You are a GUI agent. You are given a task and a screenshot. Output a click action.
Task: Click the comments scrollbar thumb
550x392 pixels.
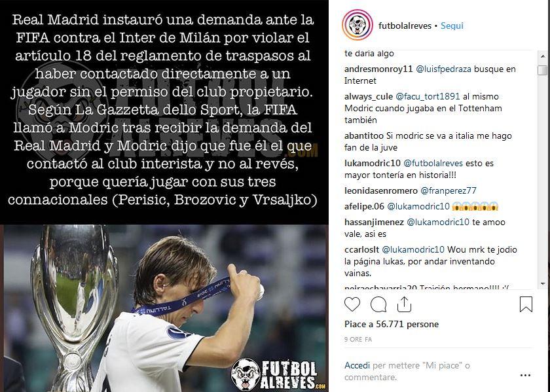pyautogui.click(x=542, y=70)
